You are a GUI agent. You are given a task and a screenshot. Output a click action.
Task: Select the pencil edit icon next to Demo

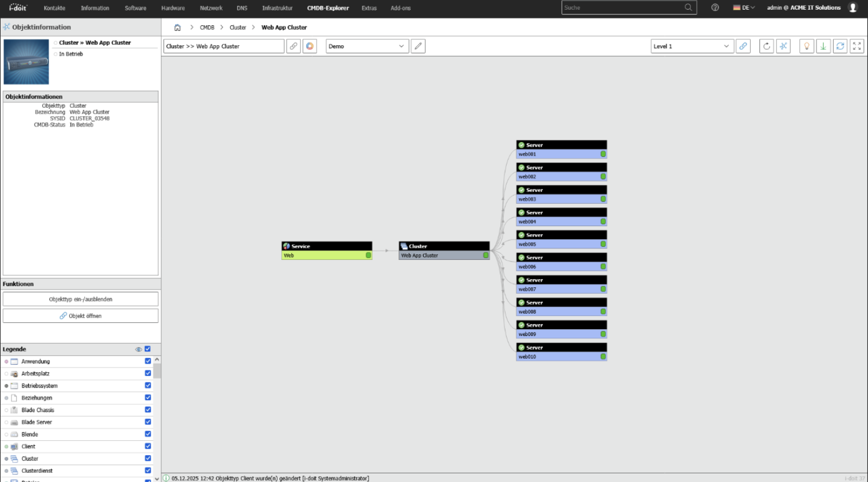[418, 46]
